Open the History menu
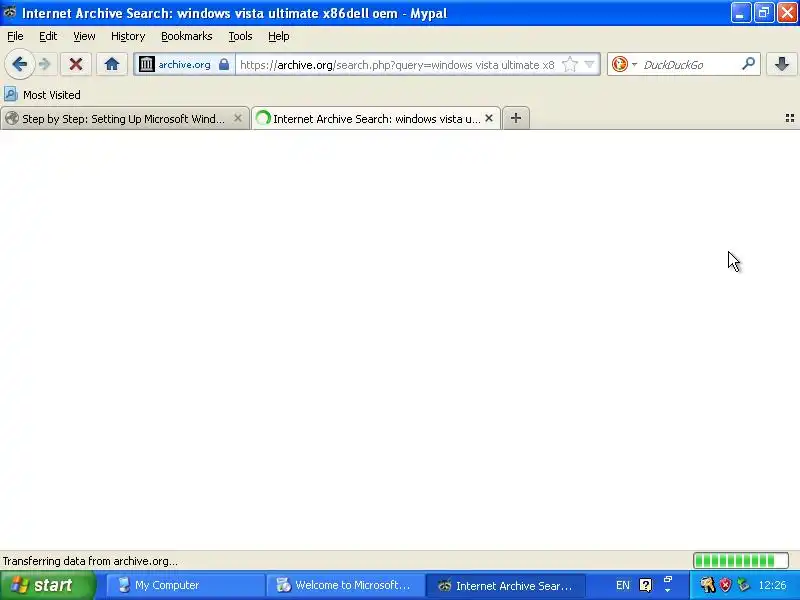This screenshot has width=800, height=600. click(128, 36)
